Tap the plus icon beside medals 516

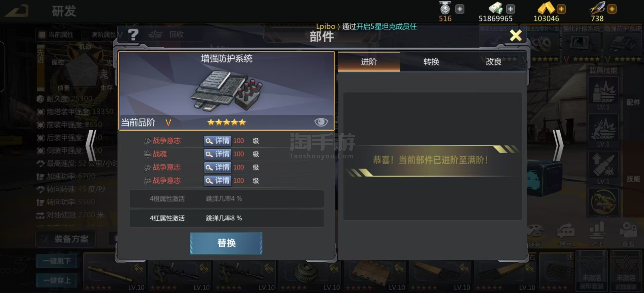tap(460, 9)
